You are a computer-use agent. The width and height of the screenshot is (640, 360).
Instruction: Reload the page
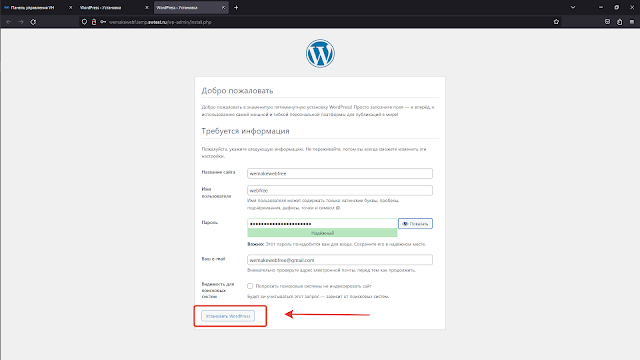33,22
